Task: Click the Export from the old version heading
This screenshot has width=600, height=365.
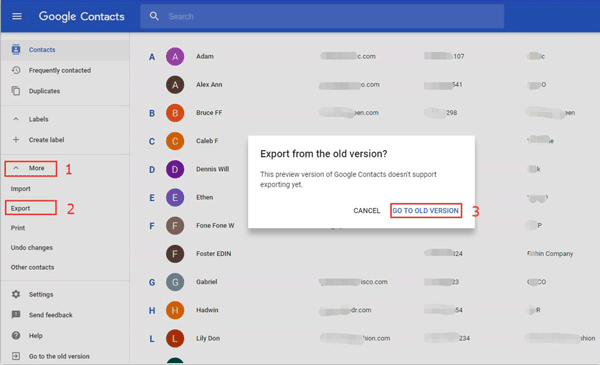Action: 324,154
